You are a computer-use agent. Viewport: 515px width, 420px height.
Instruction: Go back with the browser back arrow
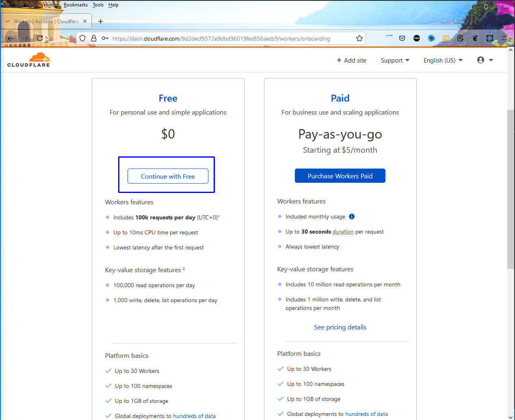[11, 38]
